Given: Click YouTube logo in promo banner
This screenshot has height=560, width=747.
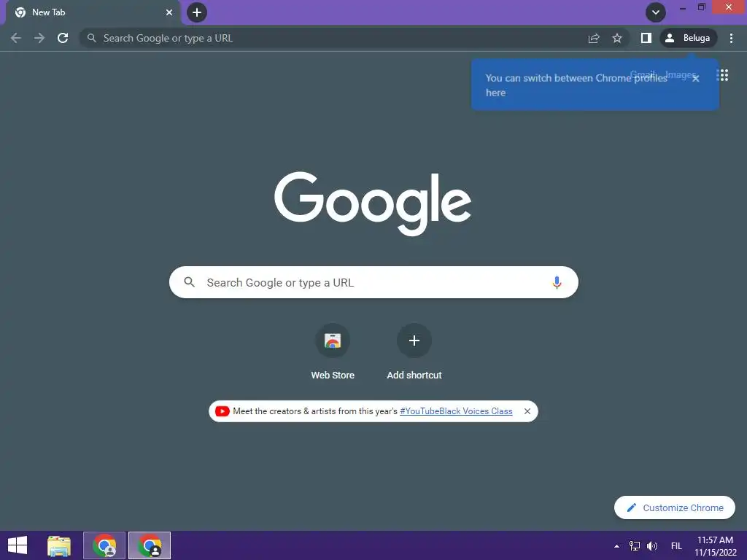Looking at the screenshot, I should pos(222,411).
